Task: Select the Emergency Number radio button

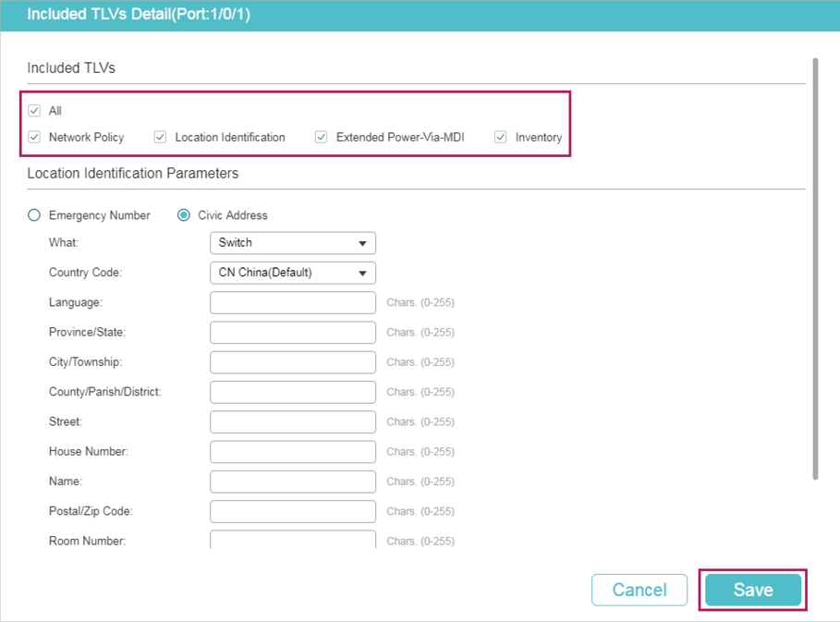Action: point(34,215)
